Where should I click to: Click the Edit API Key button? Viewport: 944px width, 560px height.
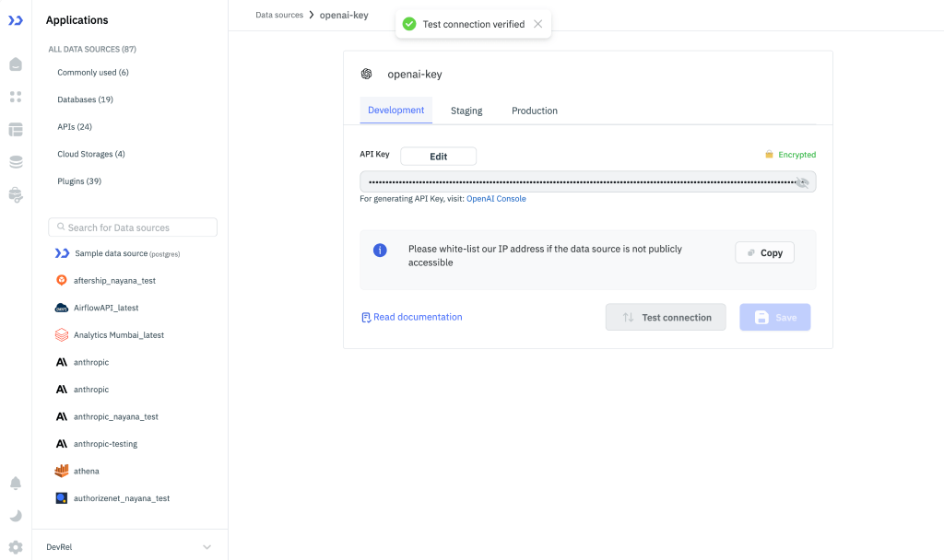pyautogui.click(x=438, y=157)
